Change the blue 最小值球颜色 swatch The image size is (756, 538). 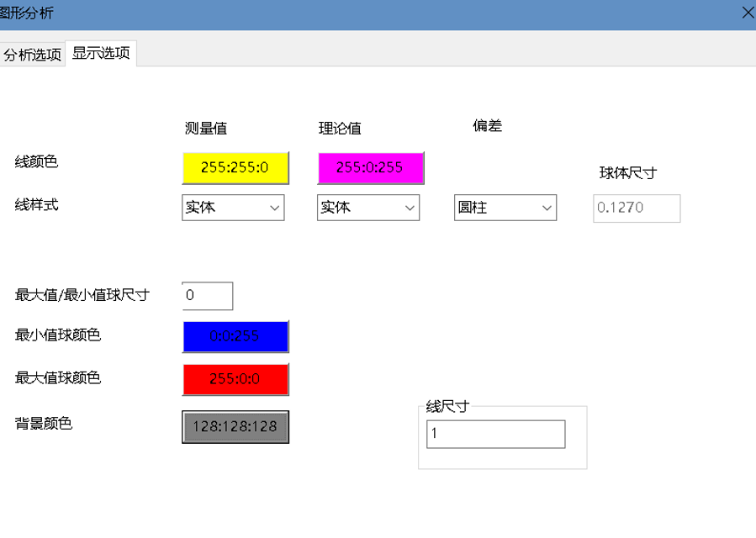[x=235, y=336]
